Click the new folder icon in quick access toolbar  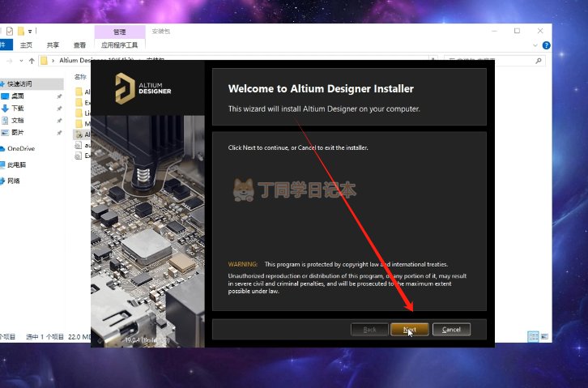(x=21, y=31)
